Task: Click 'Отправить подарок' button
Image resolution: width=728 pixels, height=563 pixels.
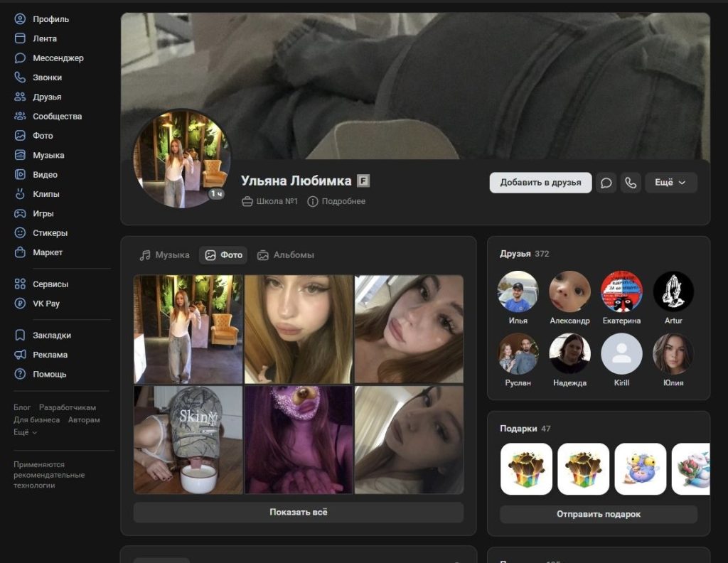Action: (598, 514)
